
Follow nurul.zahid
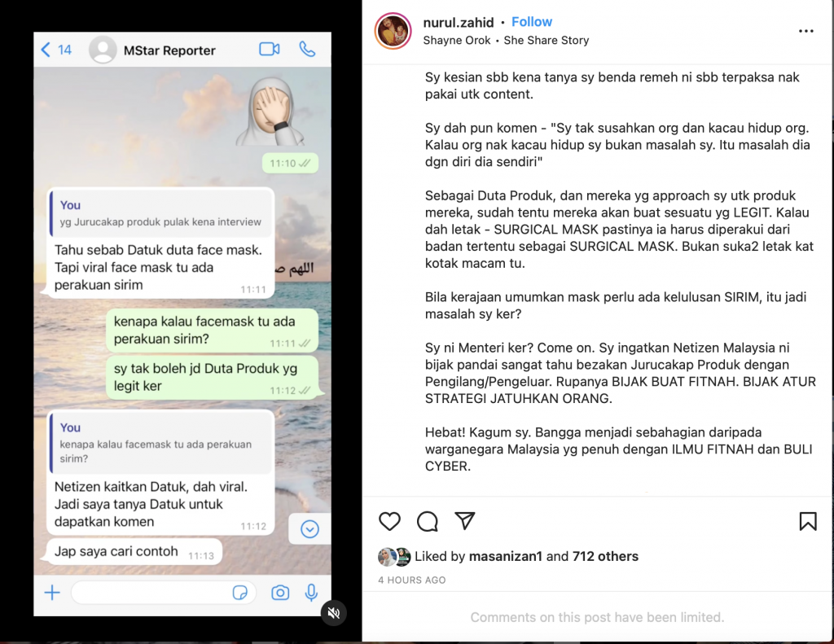[531, 22]
